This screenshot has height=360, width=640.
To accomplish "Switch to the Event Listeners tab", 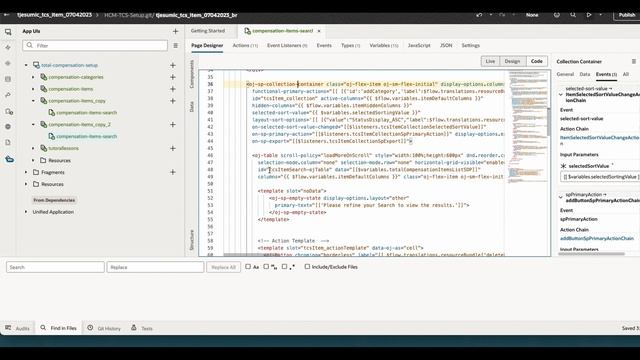I will pyautogui.click(x=287, y=45).
